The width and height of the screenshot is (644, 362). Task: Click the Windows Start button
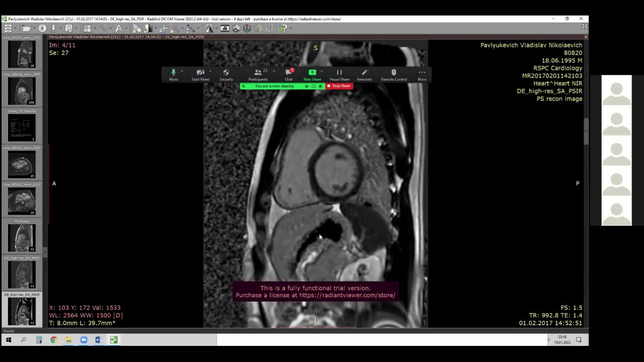point(8,340)
